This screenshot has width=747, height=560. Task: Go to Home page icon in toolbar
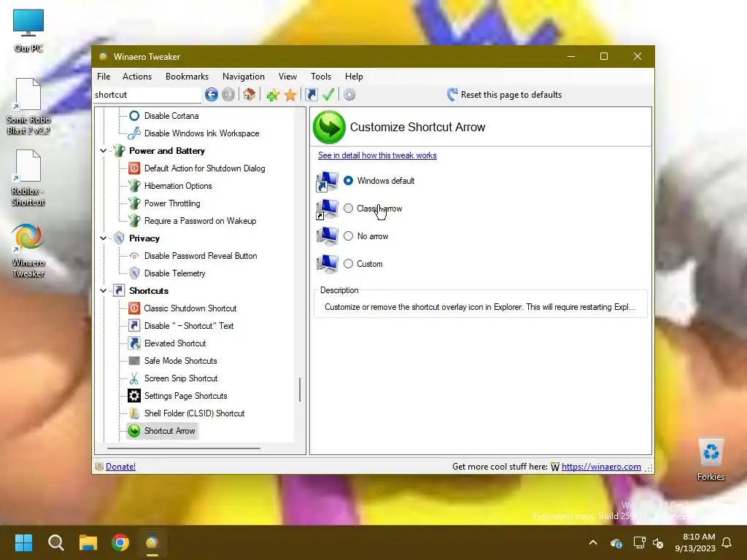point(249,95)
